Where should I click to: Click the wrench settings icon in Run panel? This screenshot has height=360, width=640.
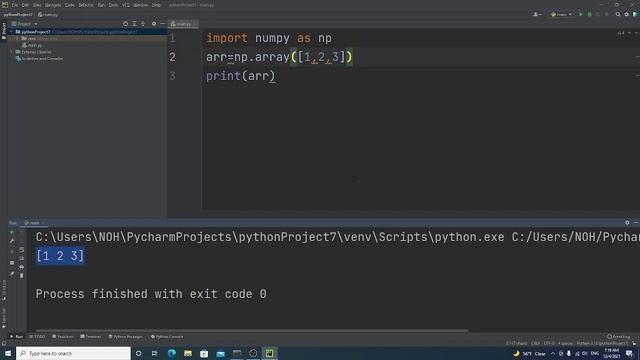(12, 241)
